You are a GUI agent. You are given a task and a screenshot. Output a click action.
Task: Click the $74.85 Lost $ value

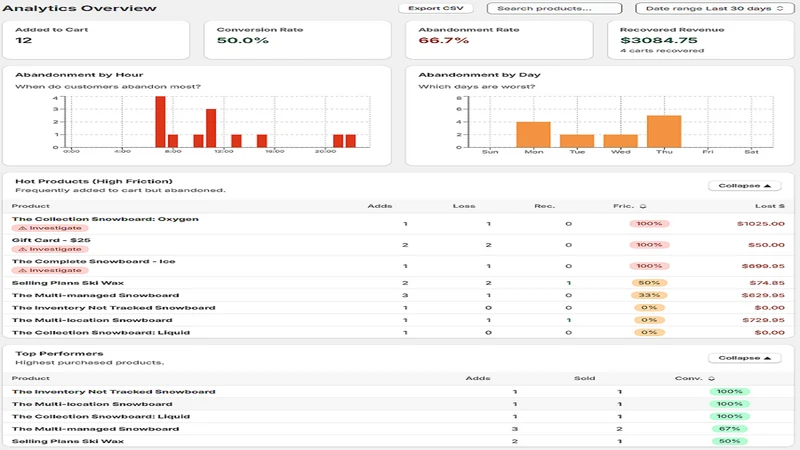pos(767,283)
